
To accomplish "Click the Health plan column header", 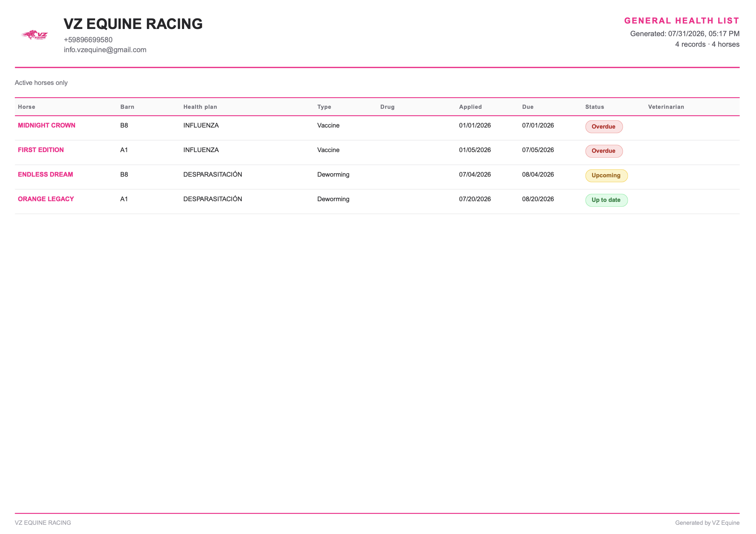I will [x=200, y=107].
